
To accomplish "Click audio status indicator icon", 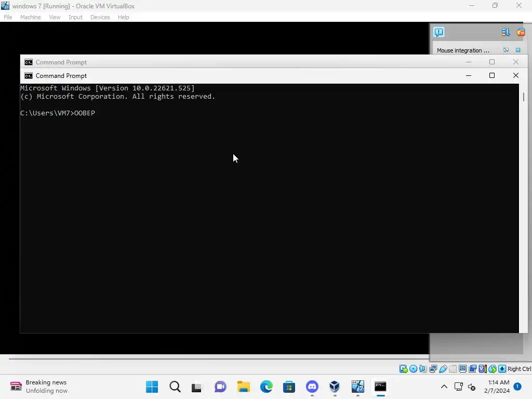I will 423,369.
